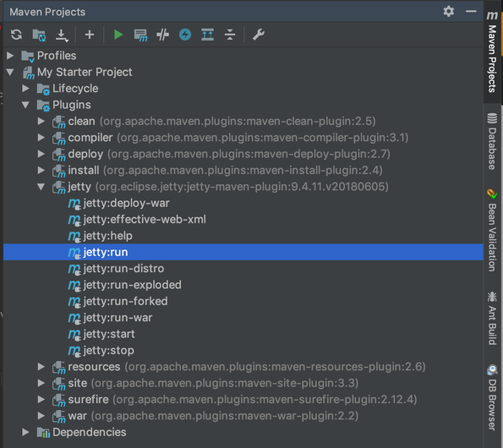Click the Lifecycle folder icon
This screenshot has height=448, width=503.
point(43,89)
